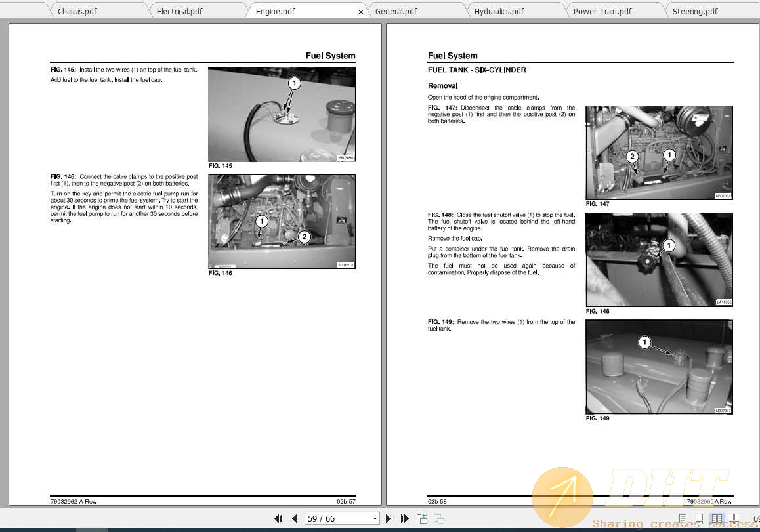Select the single page view icon
The height and width of the screenshot is (532, 760).
[683, 518]
